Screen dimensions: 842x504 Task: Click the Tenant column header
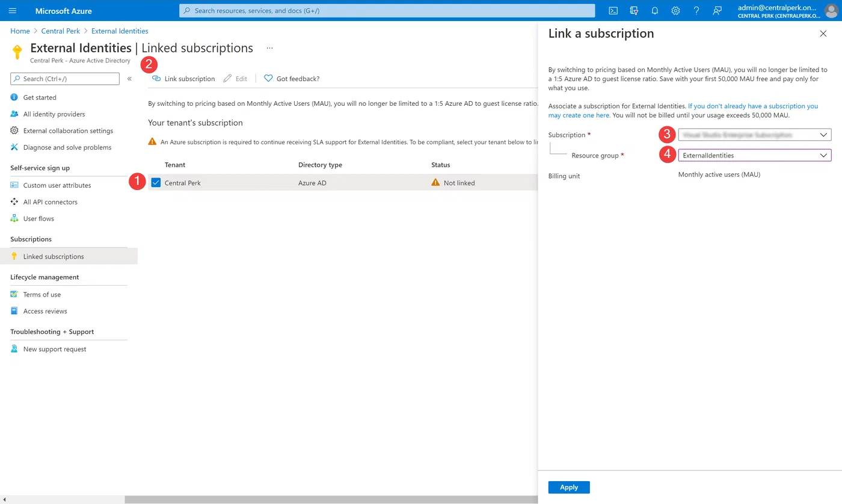click(x=175, y=165)
